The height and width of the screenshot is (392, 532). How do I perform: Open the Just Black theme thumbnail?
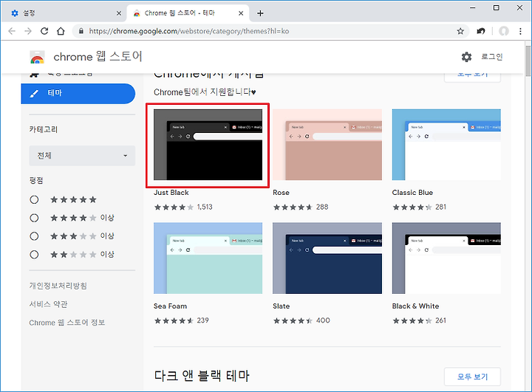click(208, 145)
